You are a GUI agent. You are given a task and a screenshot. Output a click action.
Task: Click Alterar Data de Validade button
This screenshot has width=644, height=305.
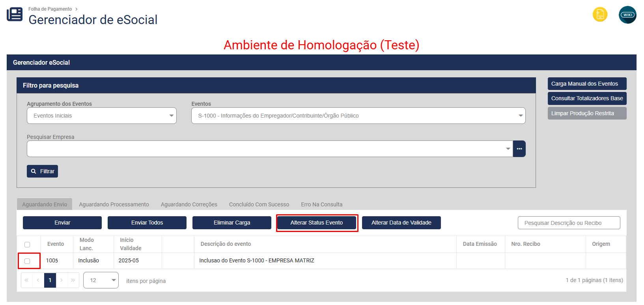pyautogui.click(x=401, y=223)
